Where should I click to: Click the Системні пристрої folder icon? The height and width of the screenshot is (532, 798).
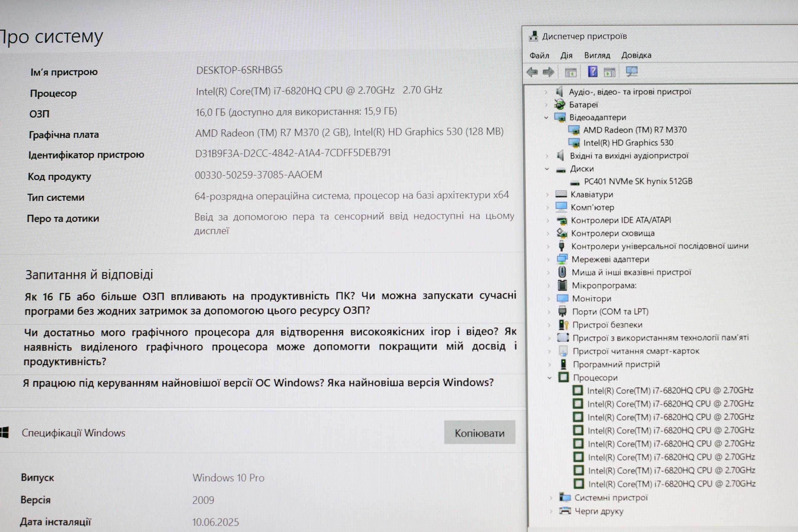click(x=565, y=498)
